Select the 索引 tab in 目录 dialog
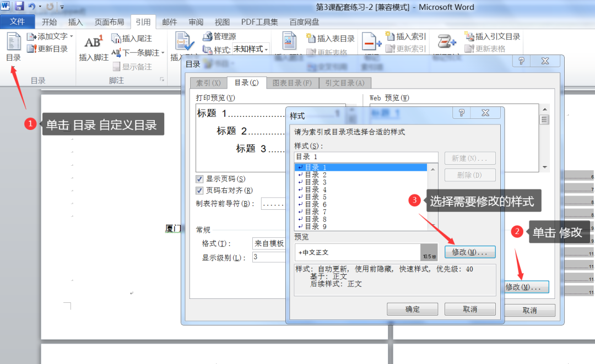Screen dimensions: 595x364 (x=208, y=83)
